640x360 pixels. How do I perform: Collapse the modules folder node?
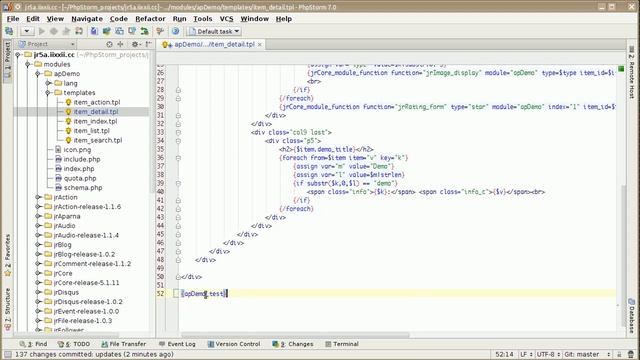pos(28,64)
